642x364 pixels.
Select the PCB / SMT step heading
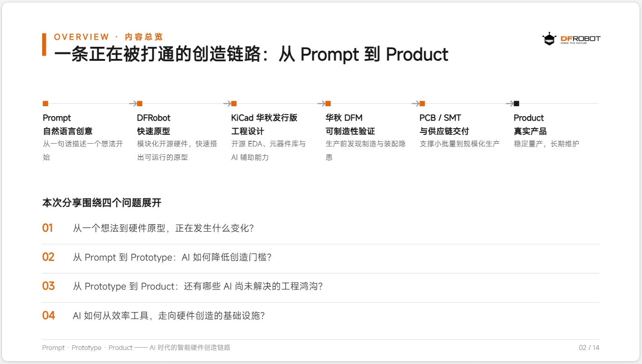tap(444, 124)
